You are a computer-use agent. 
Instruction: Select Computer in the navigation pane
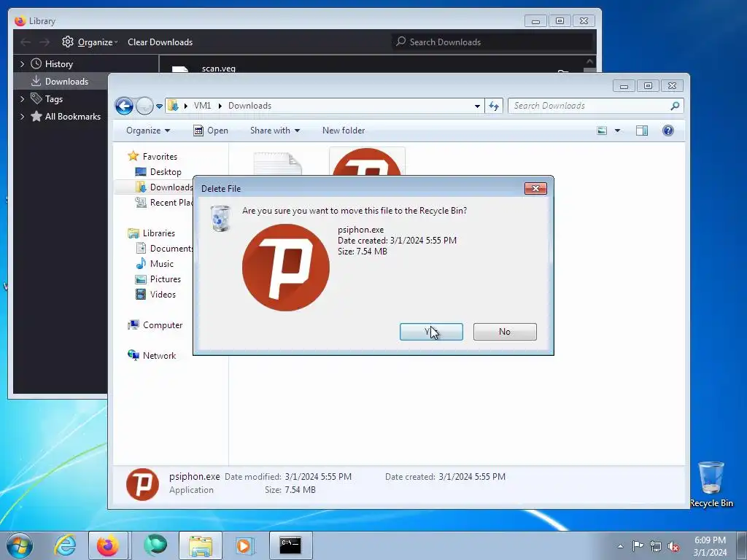(155, 324)
